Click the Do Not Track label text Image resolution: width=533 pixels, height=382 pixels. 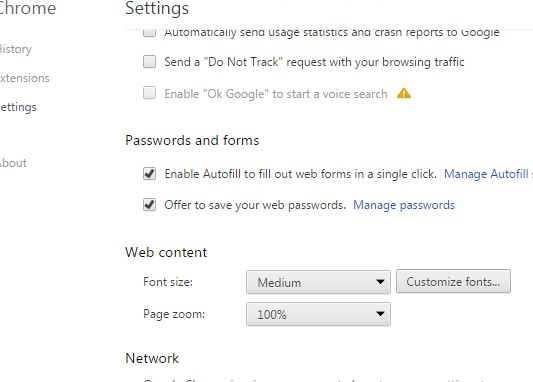click(314, 62)
